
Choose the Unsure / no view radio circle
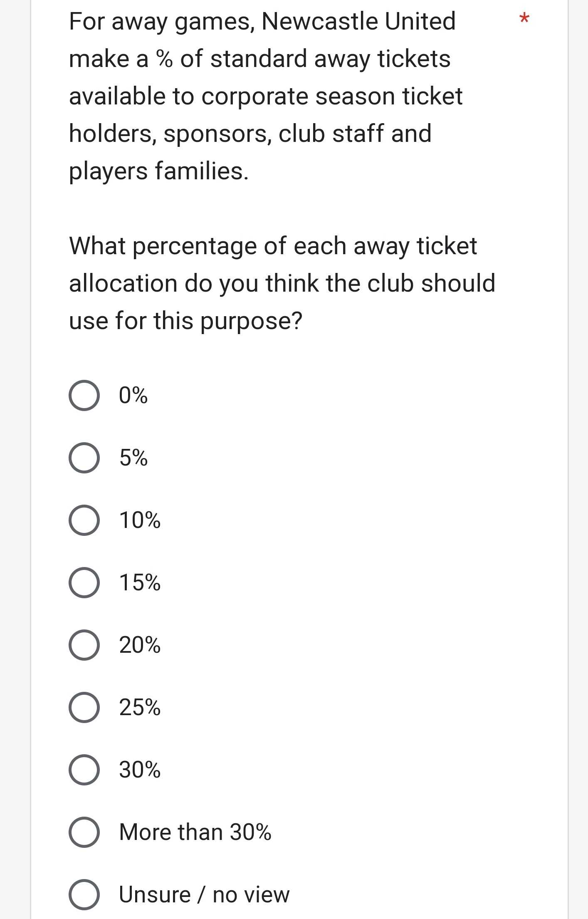point(84,894)
